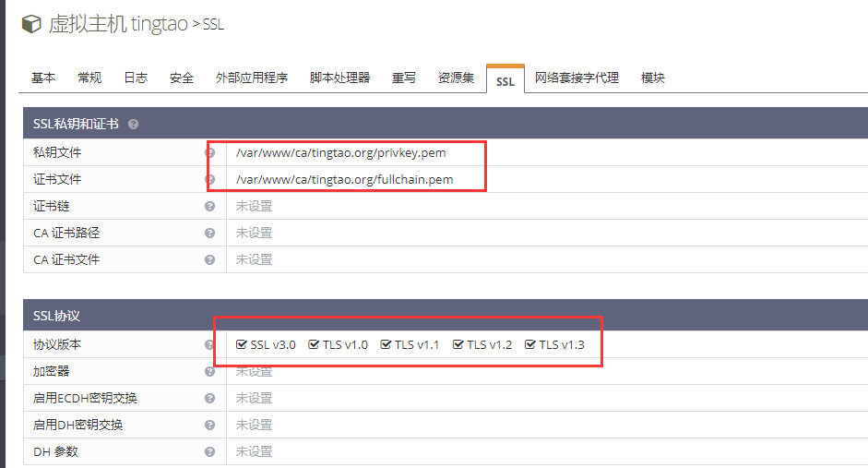Toggle the TLS v1.3 checkbox
Image resolution: width=868 pixels, height=468 pixels.
click(x=530, y=344)
